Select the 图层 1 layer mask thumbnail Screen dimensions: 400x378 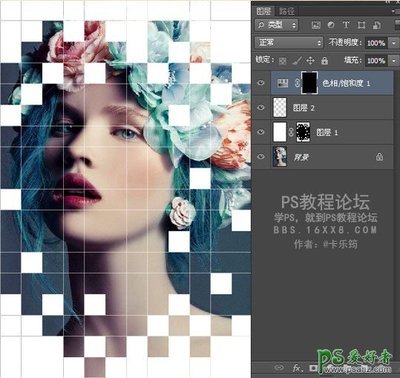303,132
